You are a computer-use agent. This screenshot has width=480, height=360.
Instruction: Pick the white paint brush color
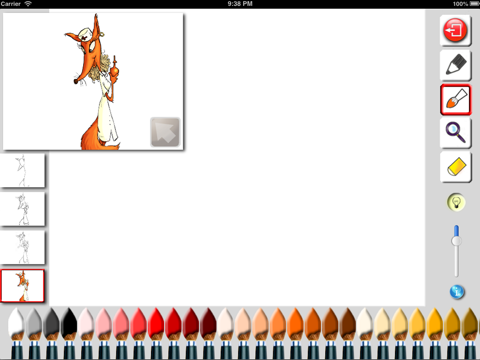click(16, 332)
